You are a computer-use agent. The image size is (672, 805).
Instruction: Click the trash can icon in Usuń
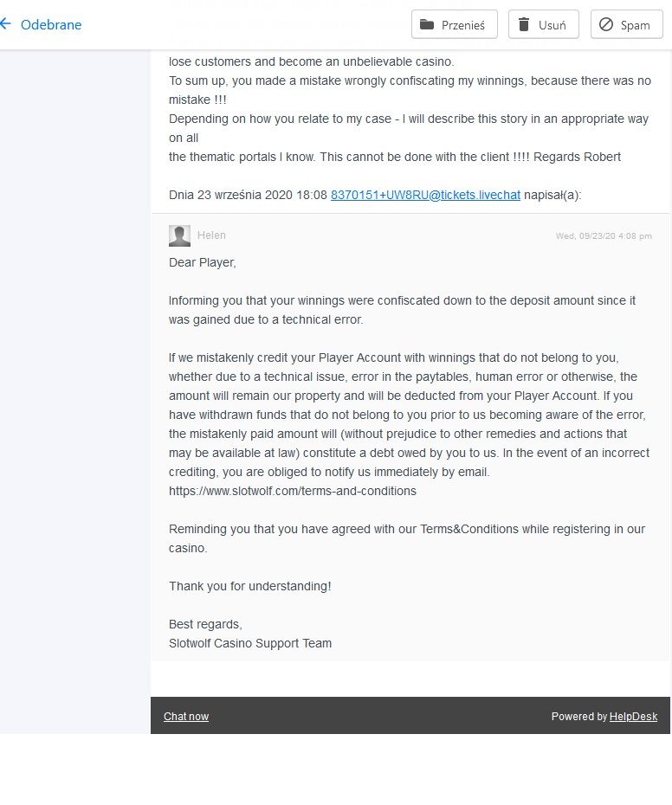click(x=524, y=24)
